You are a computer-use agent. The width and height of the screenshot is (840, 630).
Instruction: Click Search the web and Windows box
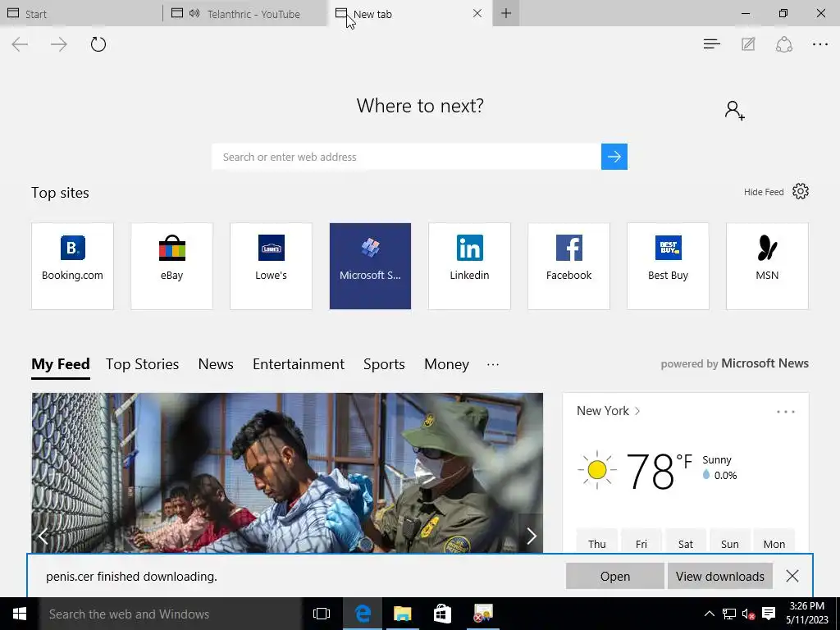[171, 614]
